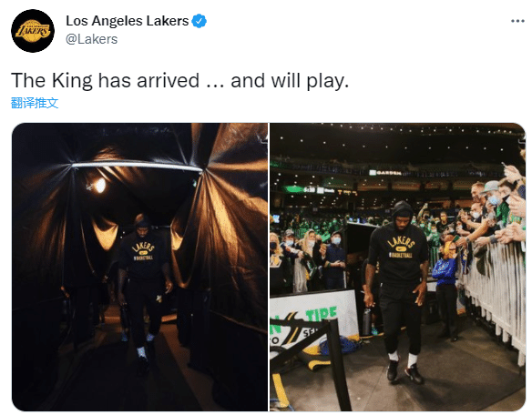The height and width of the screenshot is (415, 532).
Task: Open the left tunnel photo
Action: tap(139, 268)
